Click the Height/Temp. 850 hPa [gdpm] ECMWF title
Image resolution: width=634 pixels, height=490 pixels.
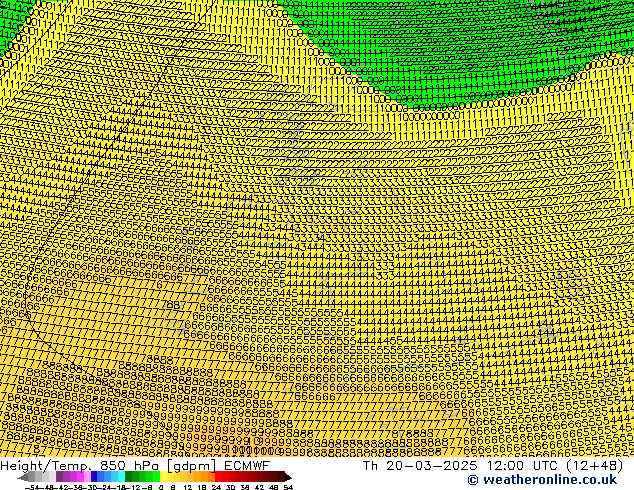(x=135, y=465)
